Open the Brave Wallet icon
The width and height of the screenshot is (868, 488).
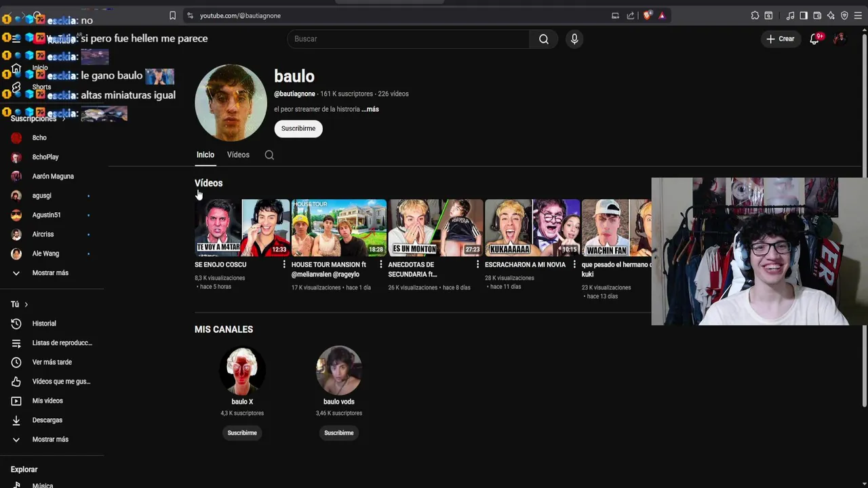pyautogui.click(x=817, y=16)
